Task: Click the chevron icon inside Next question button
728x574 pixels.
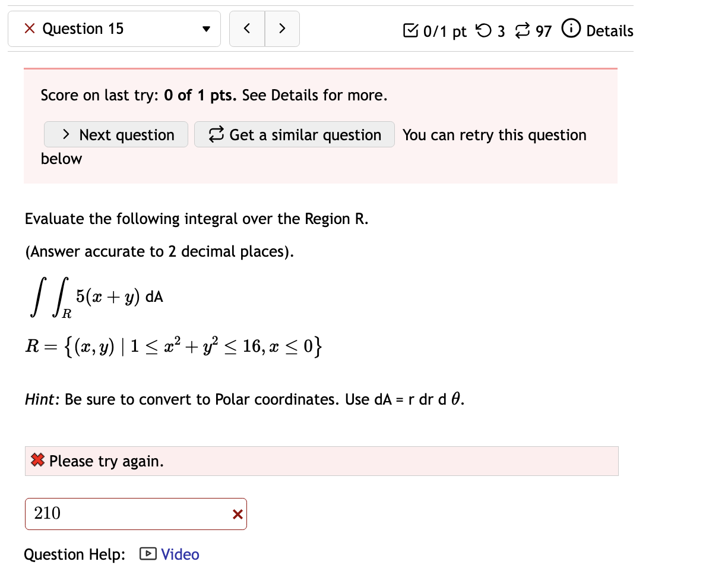Action: point(65,134)
